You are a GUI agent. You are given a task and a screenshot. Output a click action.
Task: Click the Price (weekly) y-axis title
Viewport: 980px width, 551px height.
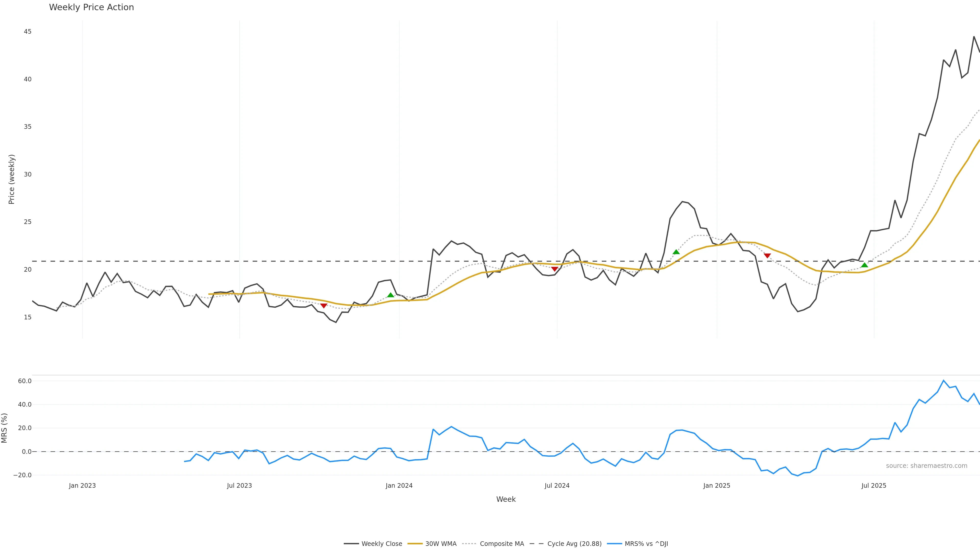pos(11,179)
